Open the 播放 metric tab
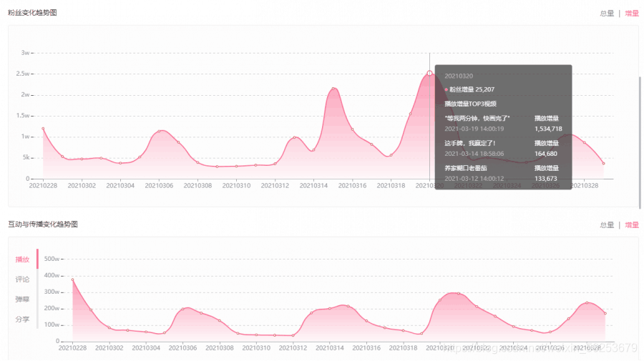Image resolution: width=644 pixels, height=361 pixels. 23,259
